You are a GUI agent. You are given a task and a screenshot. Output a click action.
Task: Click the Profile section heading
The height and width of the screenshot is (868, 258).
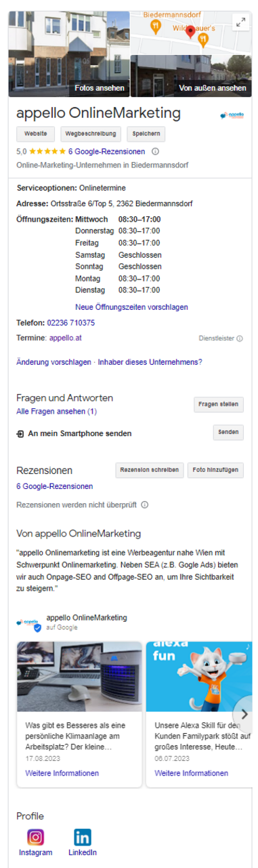pyautogui.click(x=30, y=816)
